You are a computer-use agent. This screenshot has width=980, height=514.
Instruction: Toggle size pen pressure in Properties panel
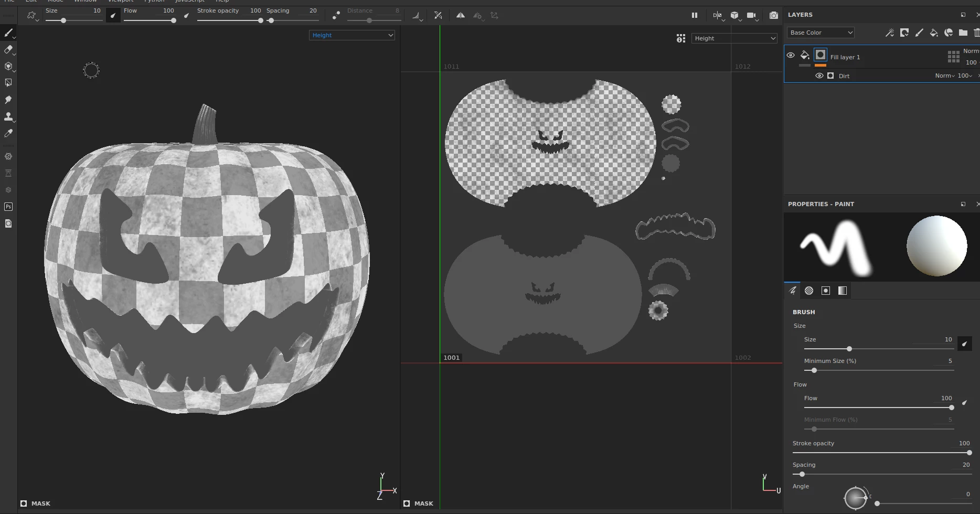coord(964,344)
